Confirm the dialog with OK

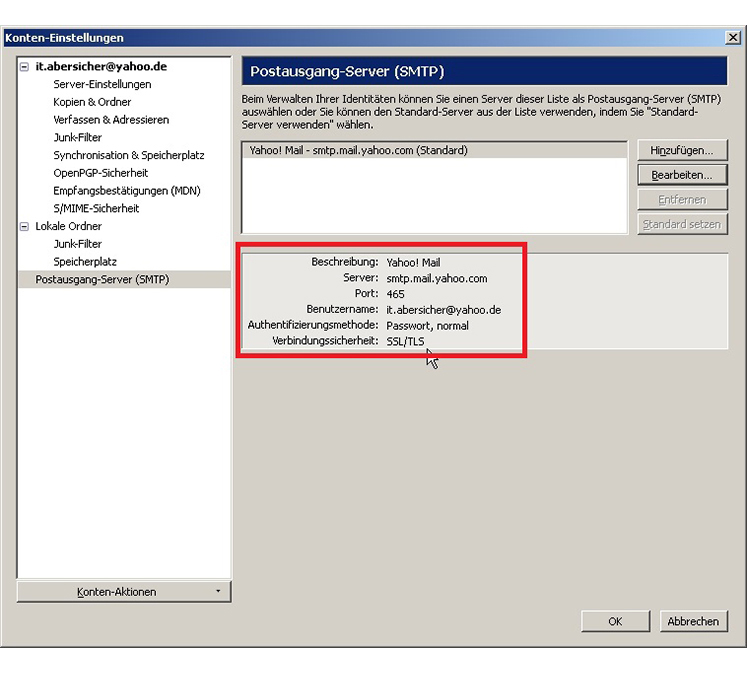615,621
